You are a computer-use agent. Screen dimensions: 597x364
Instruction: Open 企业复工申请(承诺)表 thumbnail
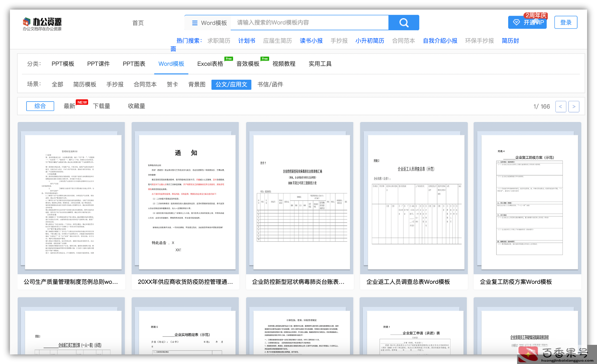(x=413, y=326)
